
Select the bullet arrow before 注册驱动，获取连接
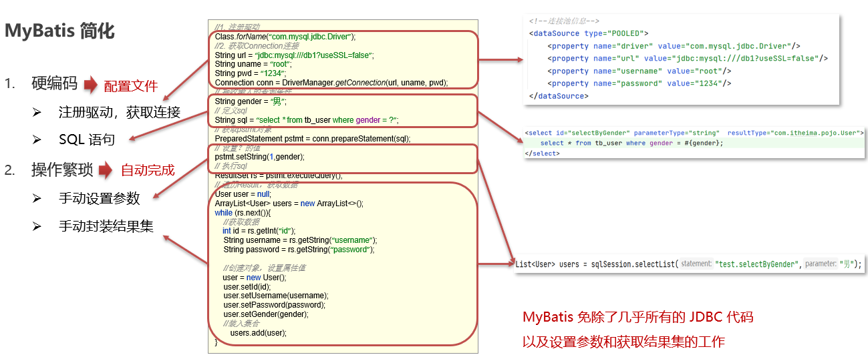tap(37, 112)
